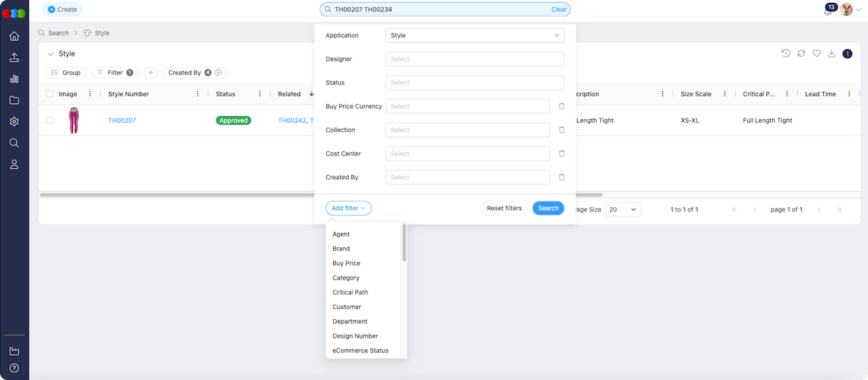Delete the Collection filter row

(561, 130)
